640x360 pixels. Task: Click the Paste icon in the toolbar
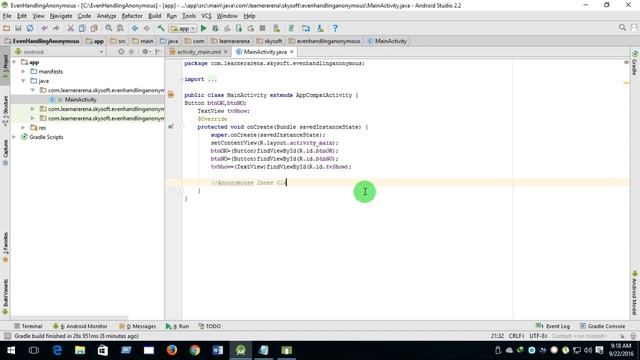(94, 28)
